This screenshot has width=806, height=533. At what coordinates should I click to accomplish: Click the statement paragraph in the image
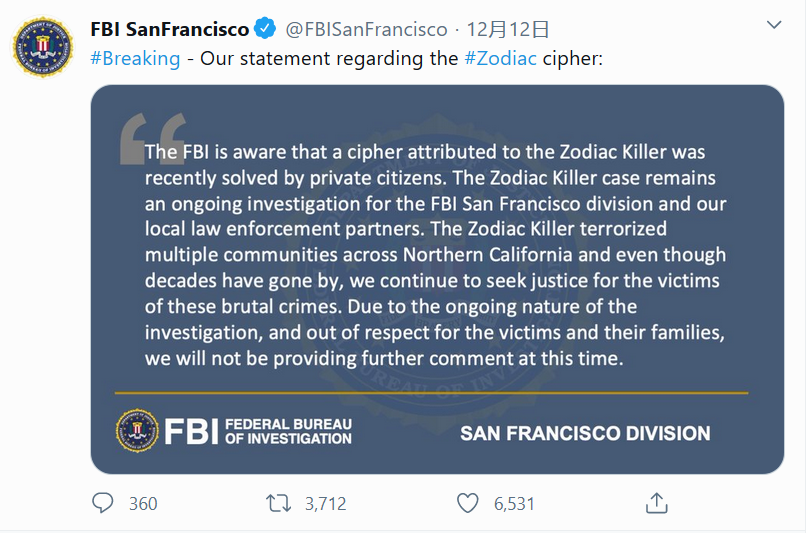pos(435,256)
